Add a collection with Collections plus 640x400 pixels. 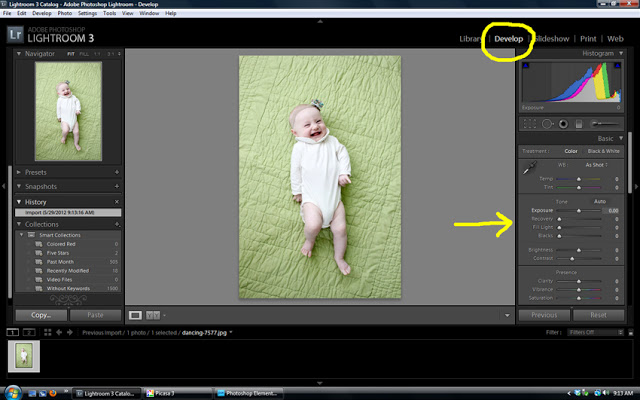click(117, 224)
